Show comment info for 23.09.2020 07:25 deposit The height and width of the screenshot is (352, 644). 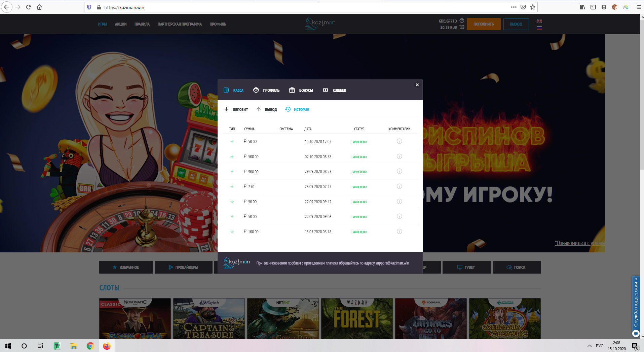pyautogui.click(x=400, y=186)
